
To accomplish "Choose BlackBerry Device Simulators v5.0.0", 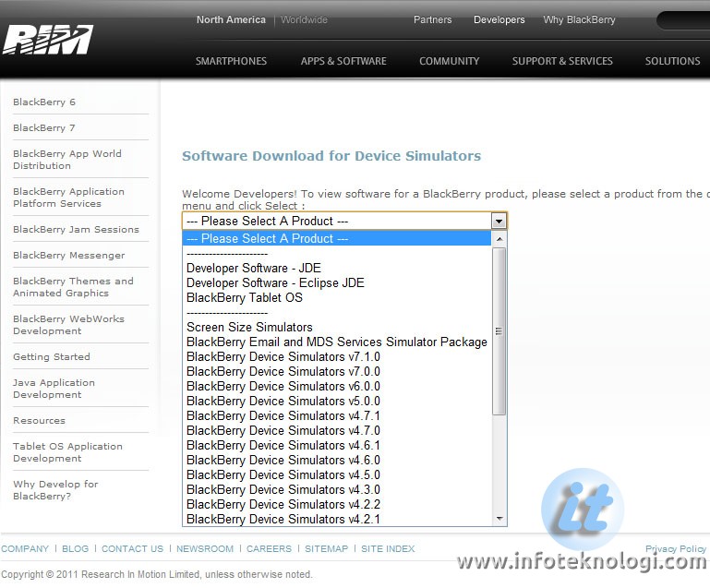I will point(337,401).
